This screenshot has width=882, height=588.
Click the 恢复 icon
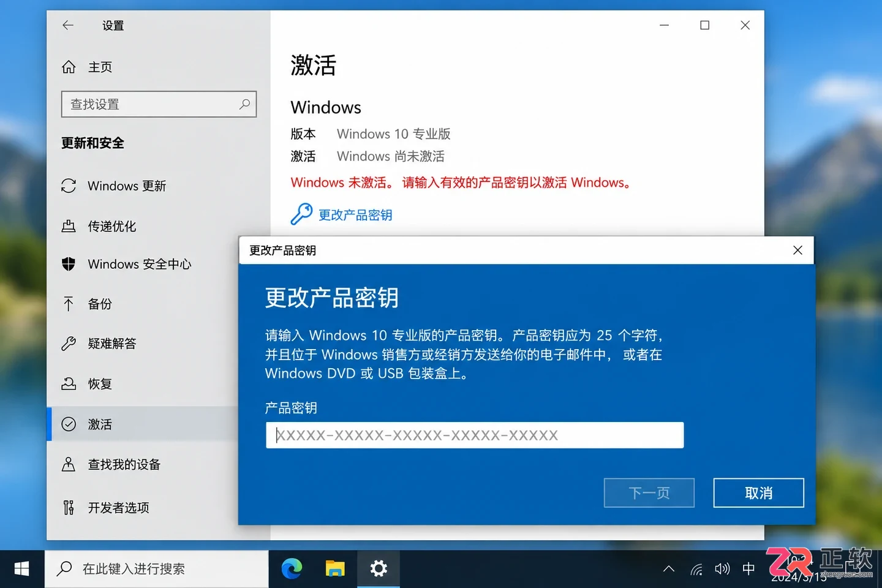69,384
